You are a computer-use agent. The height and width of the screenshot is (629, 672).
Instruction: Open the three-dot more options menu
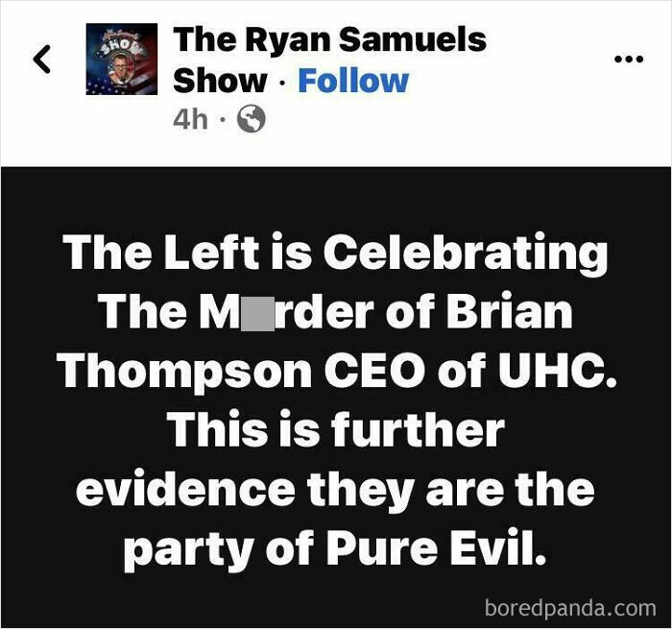pyautogui.click(x=629, y=60)
